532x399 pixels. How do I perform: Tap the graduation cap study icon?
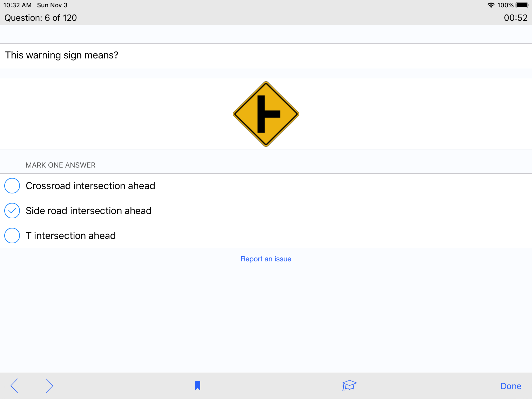(349, 386)
